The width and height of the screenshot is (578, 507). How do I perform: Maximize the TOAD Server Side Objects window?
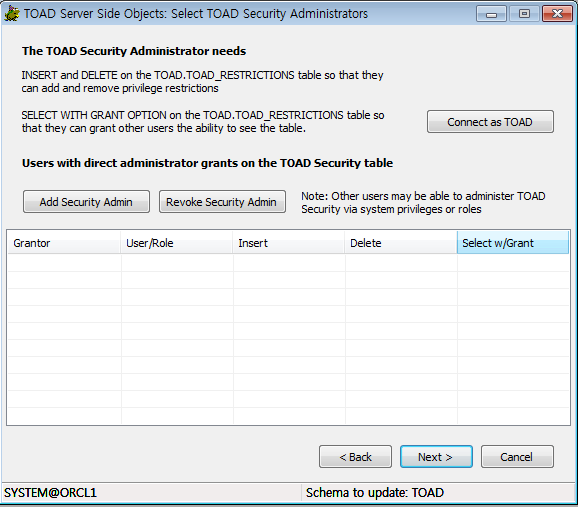[524, 14]
